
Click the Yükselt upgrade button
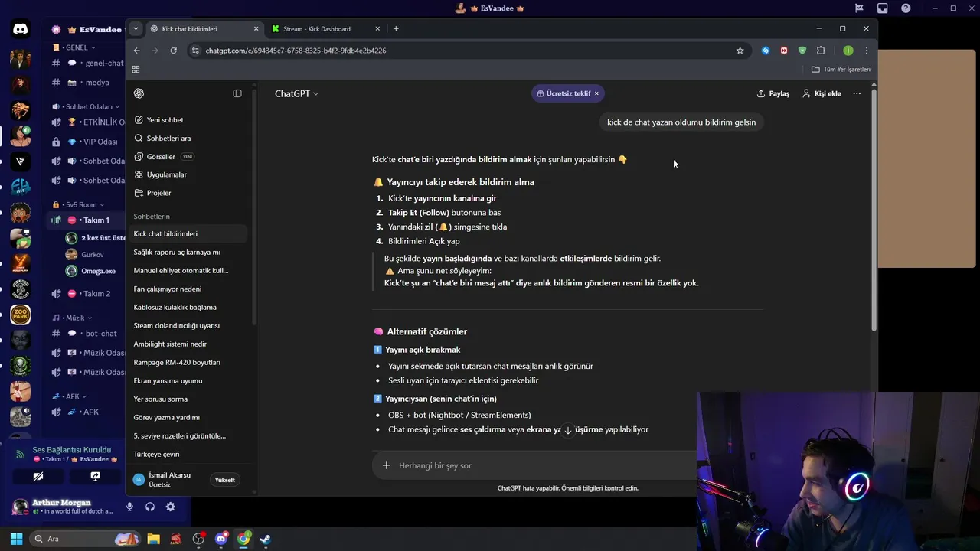point(225,480)
